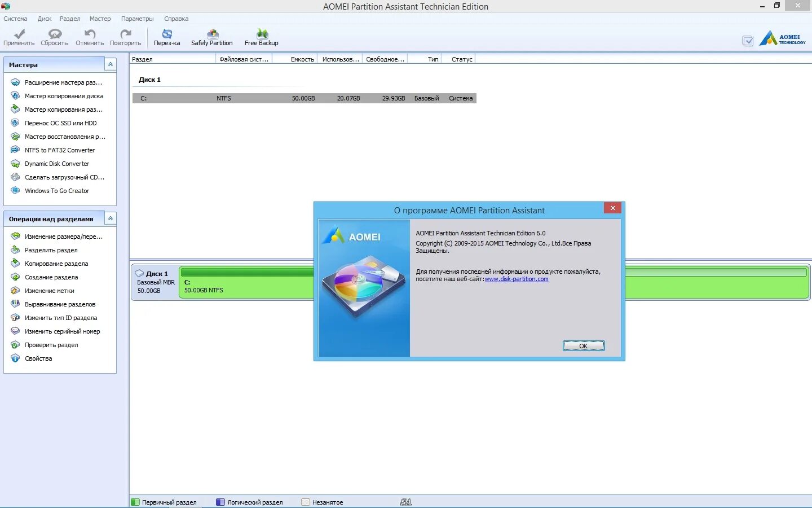Click the Сделать загрузочный CD icon

(15, 177)
